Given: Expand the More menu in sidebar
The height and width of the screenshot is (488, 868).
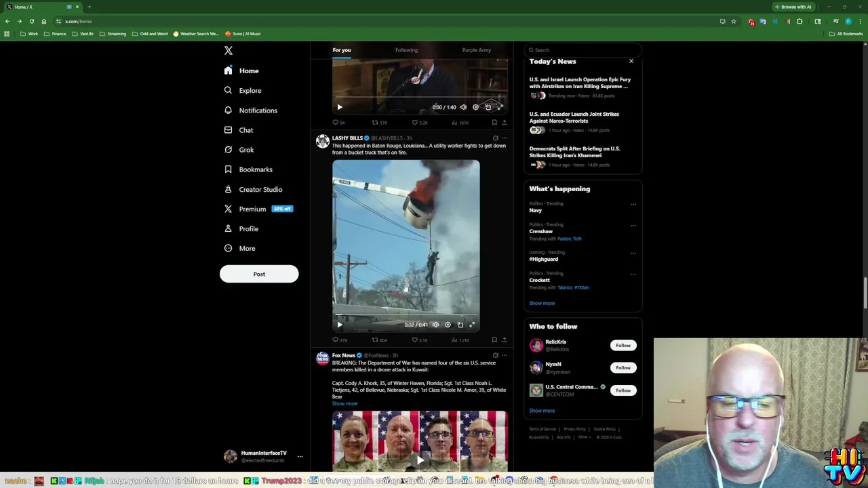Looking at the screenshot, I should tap(239, 248).
